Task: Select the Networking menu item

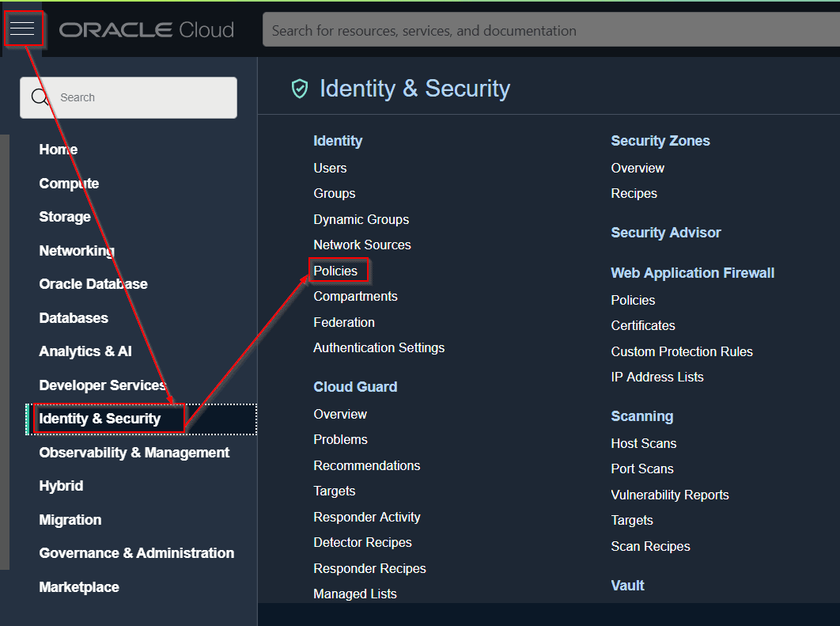Action: 77,251
